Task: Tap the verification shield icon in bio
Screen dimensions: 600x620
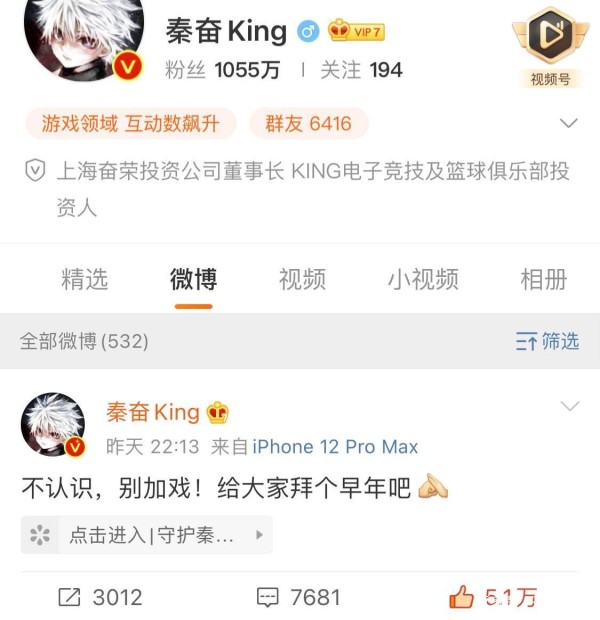Action: click(35, 170)
